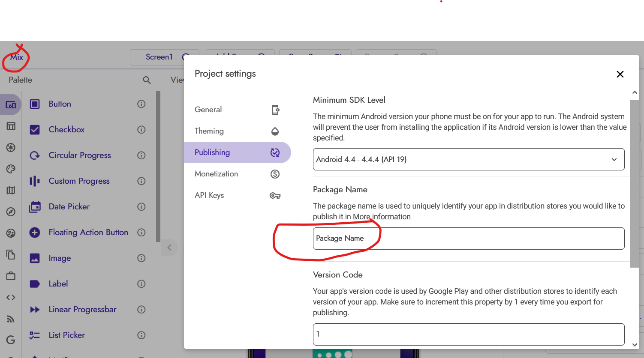Open the Utilities briefcase category icon
Screen dimensions: 644x358
(x=11, y=276)
